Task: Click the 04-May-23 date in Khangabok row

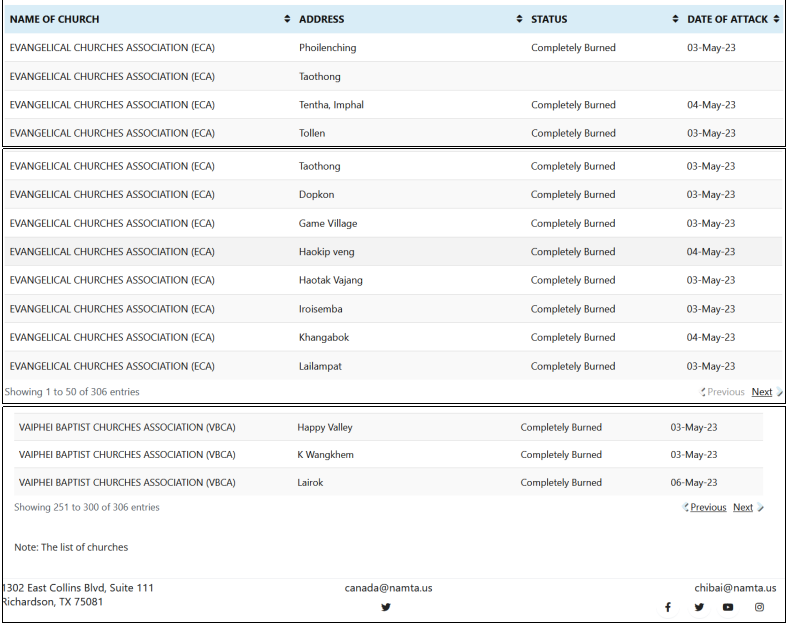Action: (x=711, y=337)
